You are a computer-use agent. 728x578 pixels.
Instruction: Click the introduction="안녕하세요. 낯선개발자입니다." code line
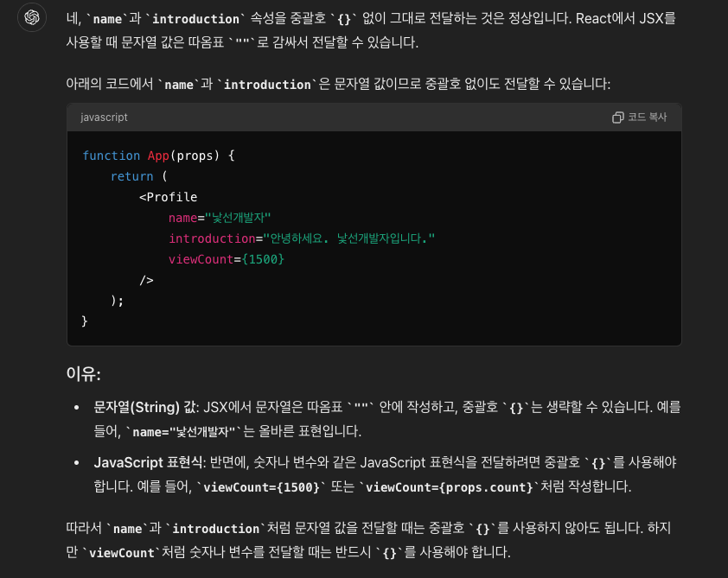click(x=302, y=238)
